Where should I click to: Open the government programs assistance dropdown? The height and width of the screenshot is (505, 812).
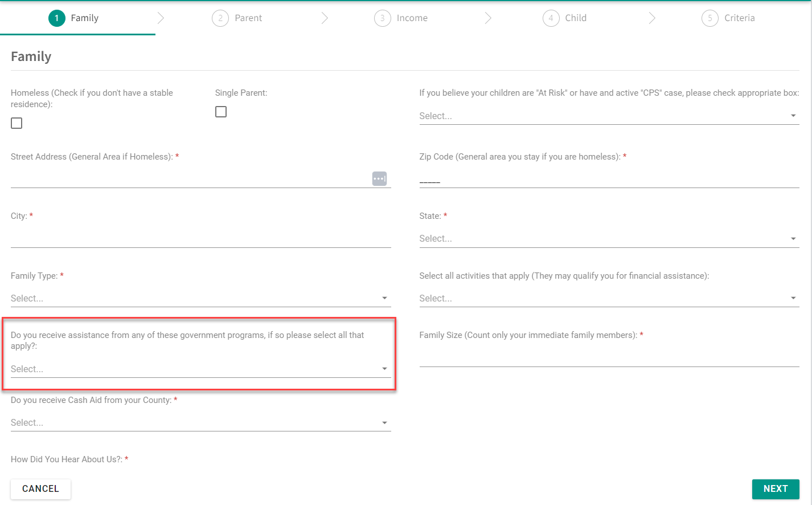click(200, 369)
